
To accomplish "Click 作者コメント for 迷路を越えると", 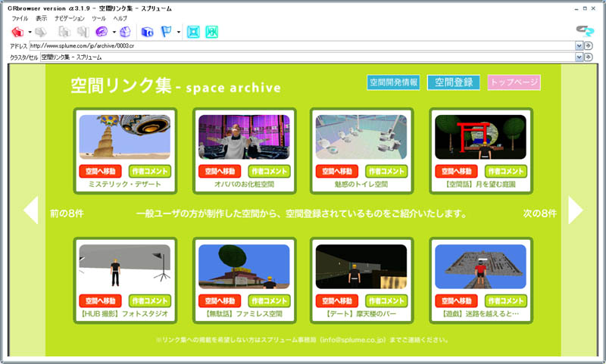I will point(506,301).
